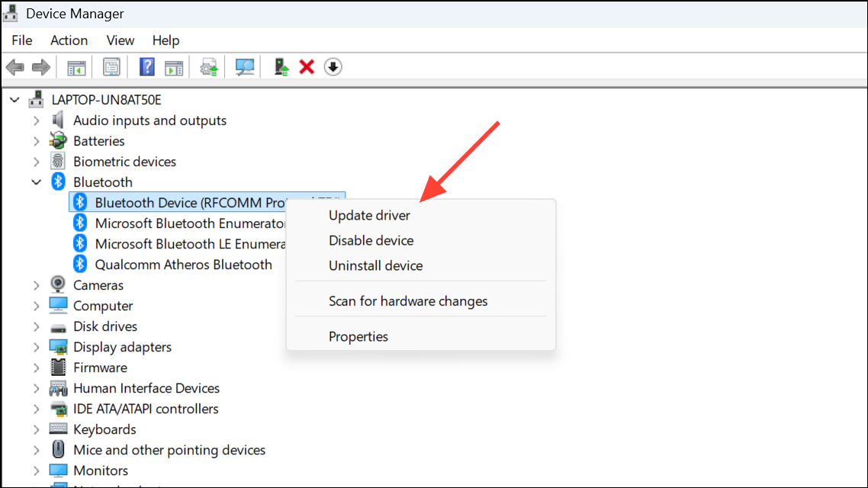Toggle the show/hide action pane icon

point(174,68)
